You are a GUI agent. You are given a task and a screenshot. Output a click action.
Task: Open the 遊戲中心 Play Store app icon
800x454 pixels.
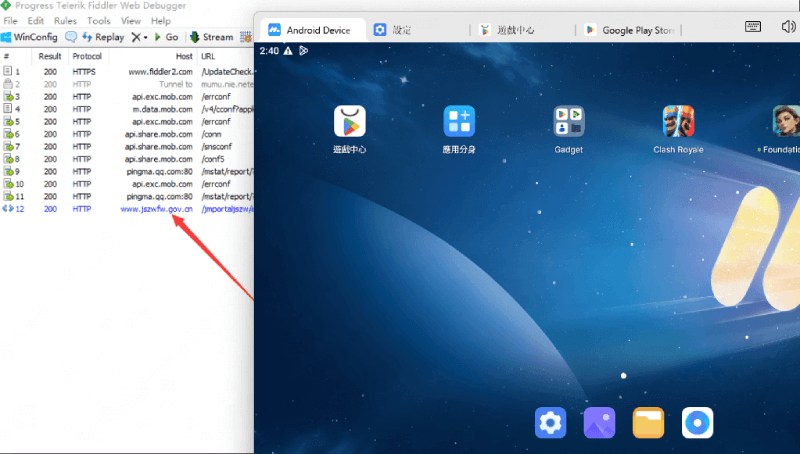[349, 121]
